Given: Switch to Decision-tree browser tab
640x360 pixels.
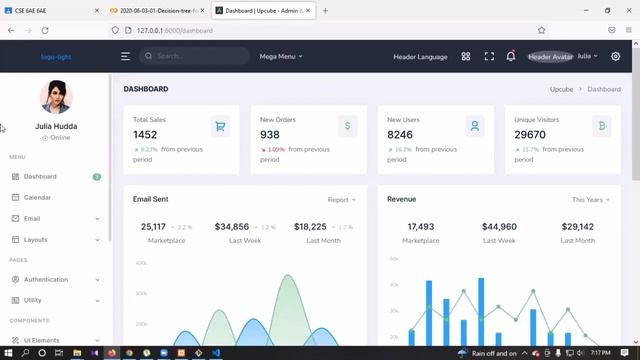Looking at the screenshot, I should click(x=158, y=11).
